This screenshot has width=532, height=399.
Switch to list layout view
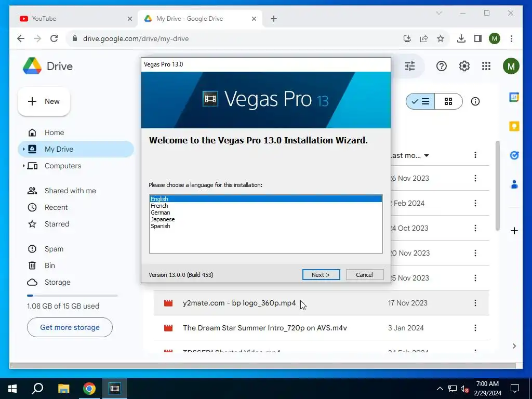(420, 101)
